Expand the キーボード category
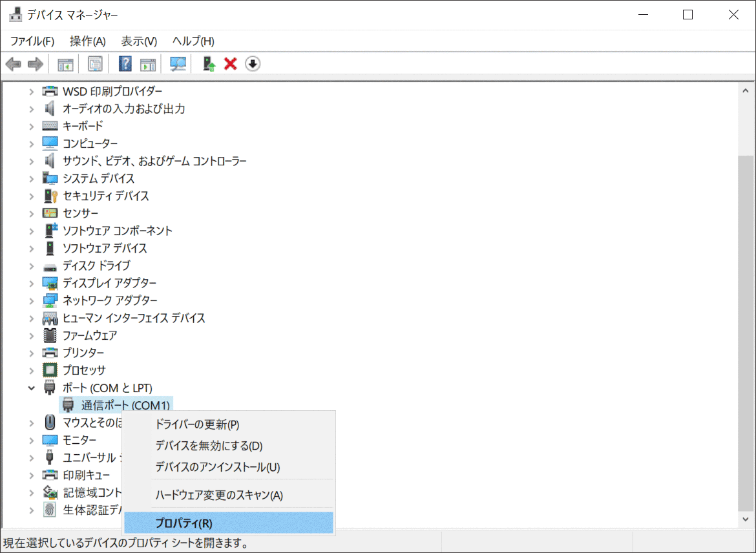 coord(31,126)
